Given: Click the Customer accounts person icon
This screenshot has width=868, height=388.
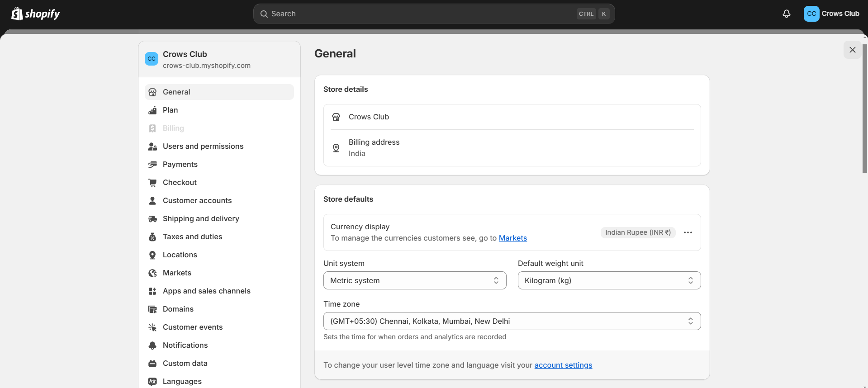Looking at the screenshot, I should tap(152, 200).
